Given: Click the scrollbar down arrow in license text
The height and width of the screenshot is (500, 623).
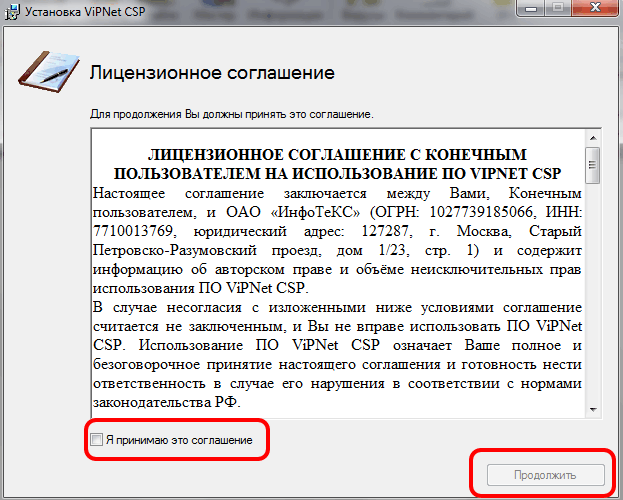Looking at the screenshot, I should click(593, 409).
